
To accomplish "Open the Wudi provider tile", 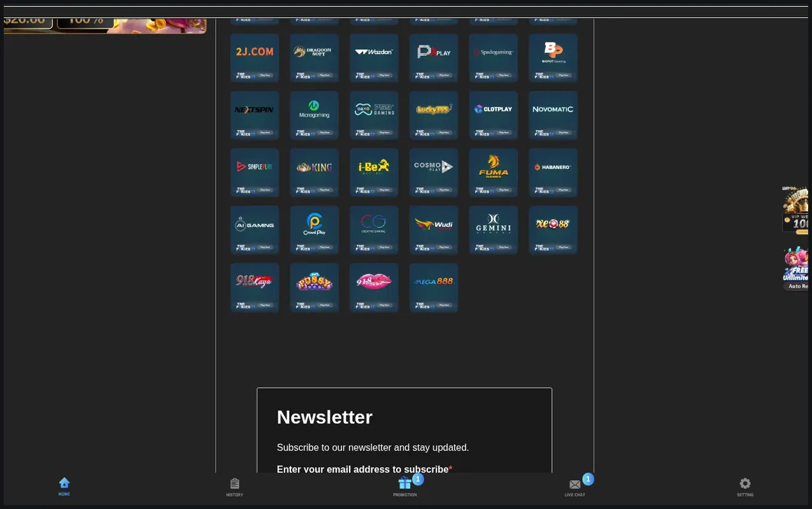I will 434,230.
